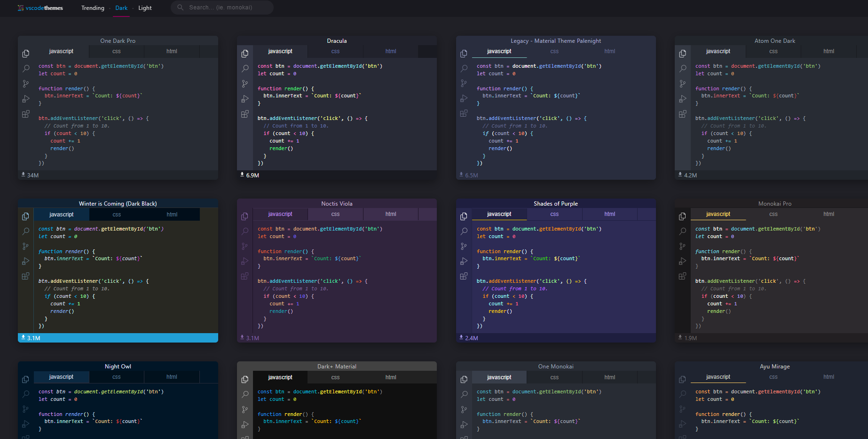The image size is (868, 439).
Task: Click source control icon in Atom One Dark card
Action: (683, 84)
